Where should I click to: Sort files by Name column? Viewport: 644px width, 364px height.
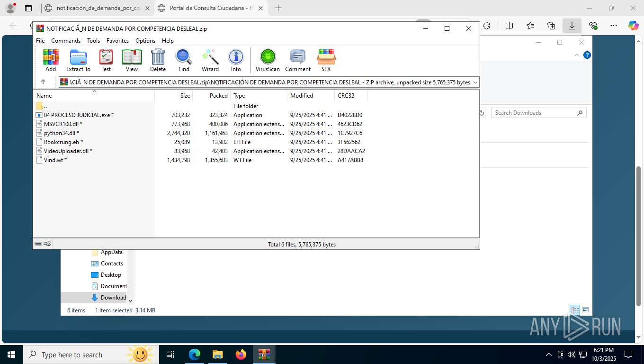(x=94, y=96)
